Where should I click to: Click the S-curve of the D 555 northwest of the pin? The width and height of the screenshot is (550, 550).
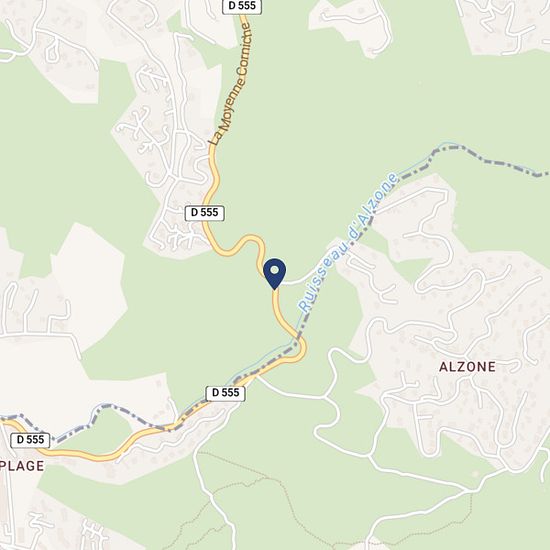coord(242,244)
